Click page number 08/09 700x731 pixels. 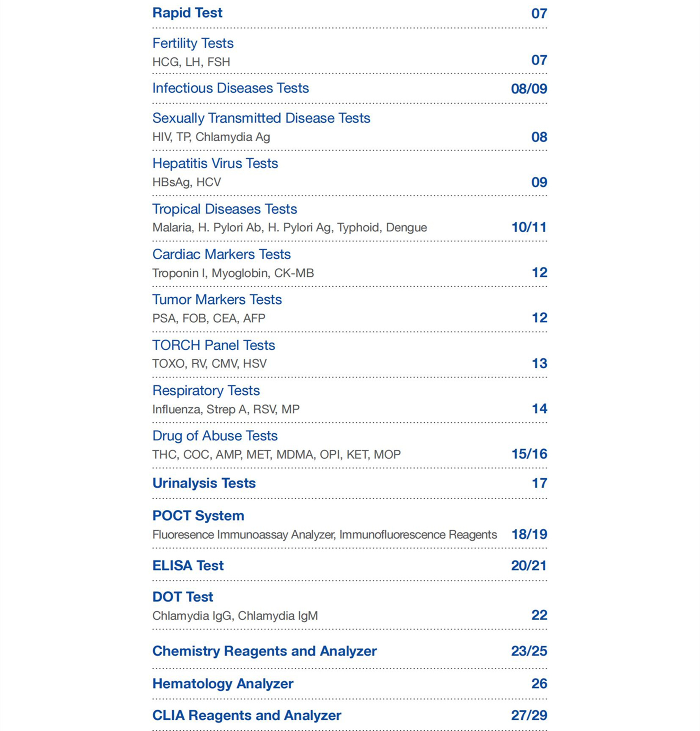click(x=529, y=89)
